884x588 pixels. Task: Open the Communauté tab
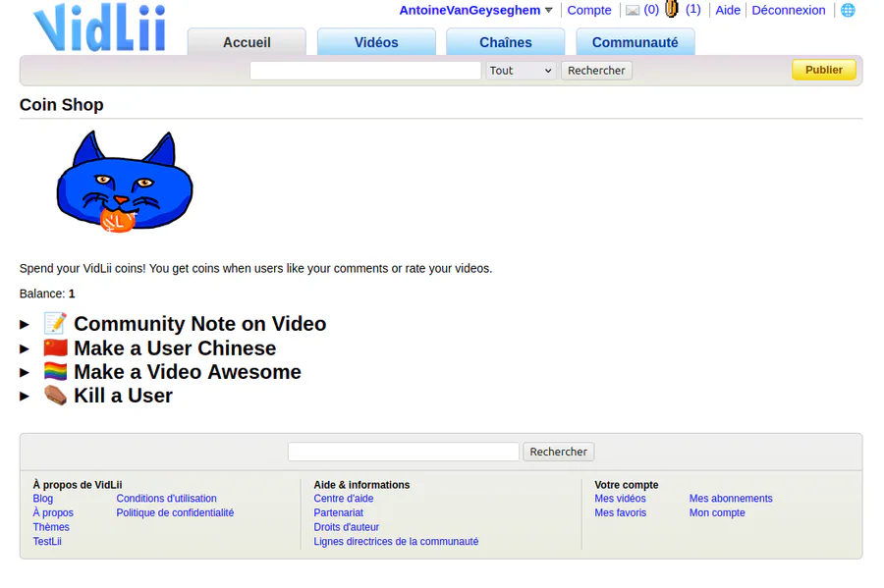(635, 42)
